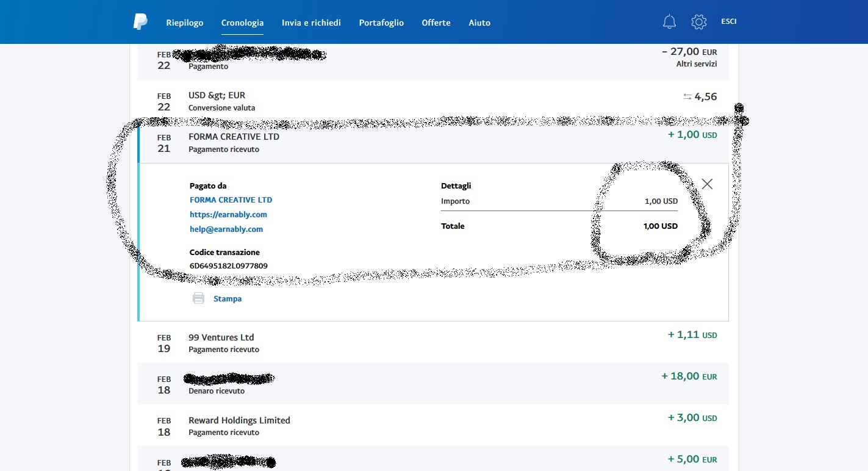This screenshot has height=471, width=868.
Task: Click the + 1,11 USD amount
Action: tap(692, 335)
